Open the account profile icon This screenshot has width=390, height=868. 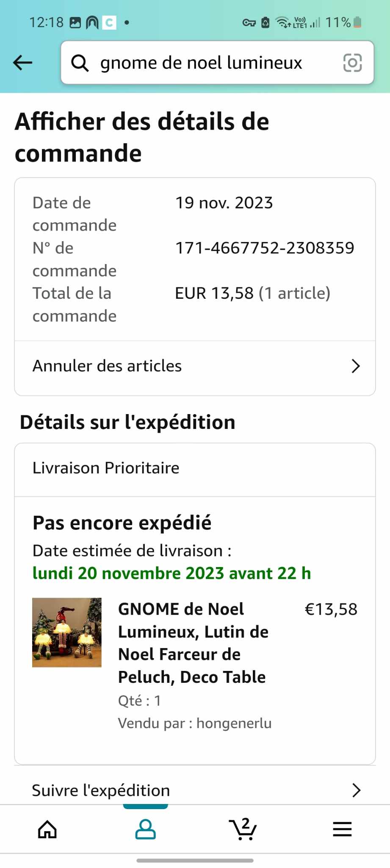point(145,829)
